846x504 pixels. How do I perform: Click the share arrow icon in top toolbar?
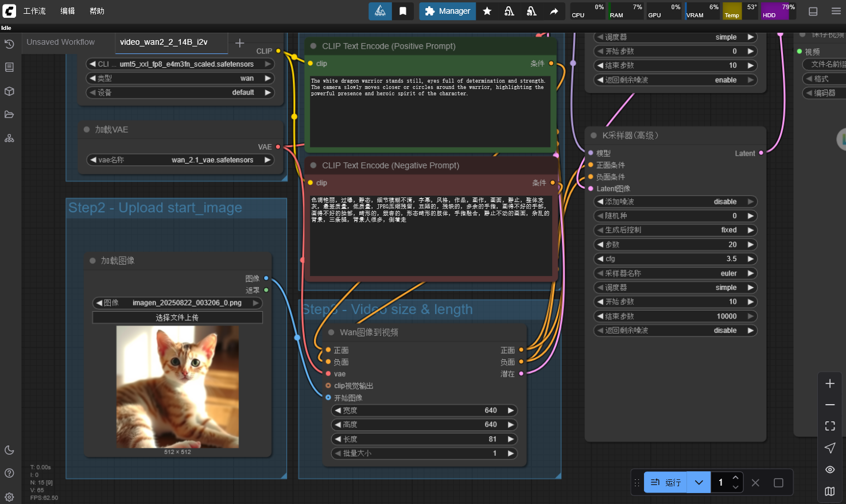(x=554, y=11)
